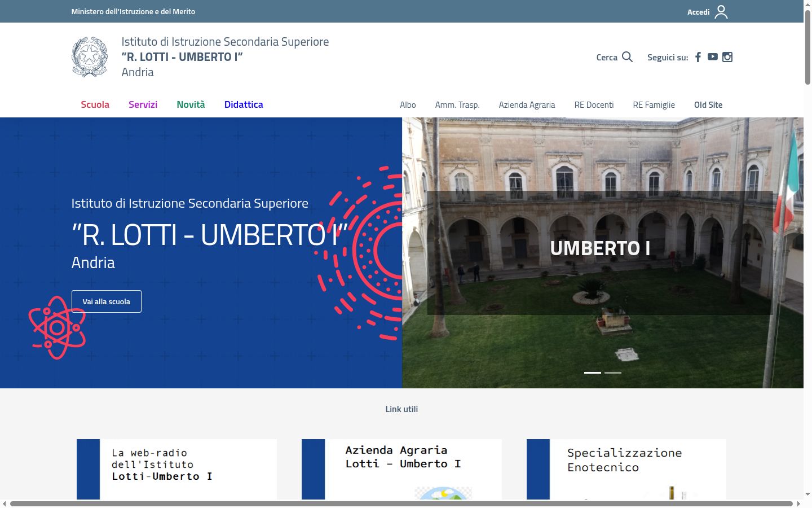812x508 pixels.
Task: Select the second carousel slide indicator
Action: pyautogui.click(x=613, y=373)
